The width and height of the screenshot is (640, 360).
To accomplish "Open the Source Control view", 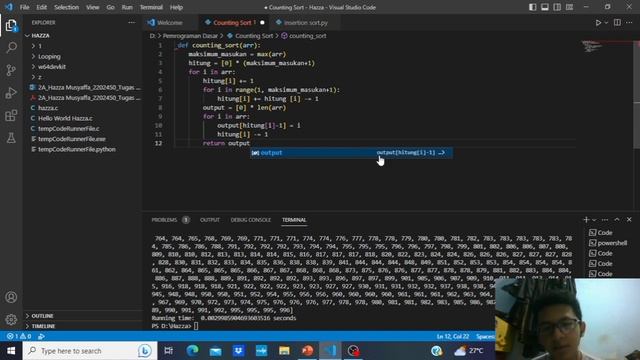I will tap(11, 70).
